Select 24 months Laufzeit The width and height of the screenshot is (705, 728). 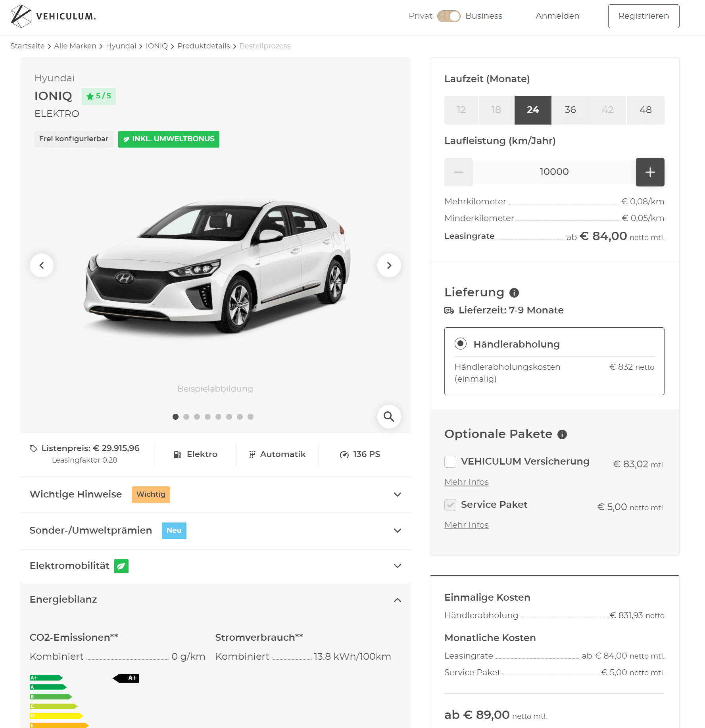pyautogui.click(x=533, y=110)
